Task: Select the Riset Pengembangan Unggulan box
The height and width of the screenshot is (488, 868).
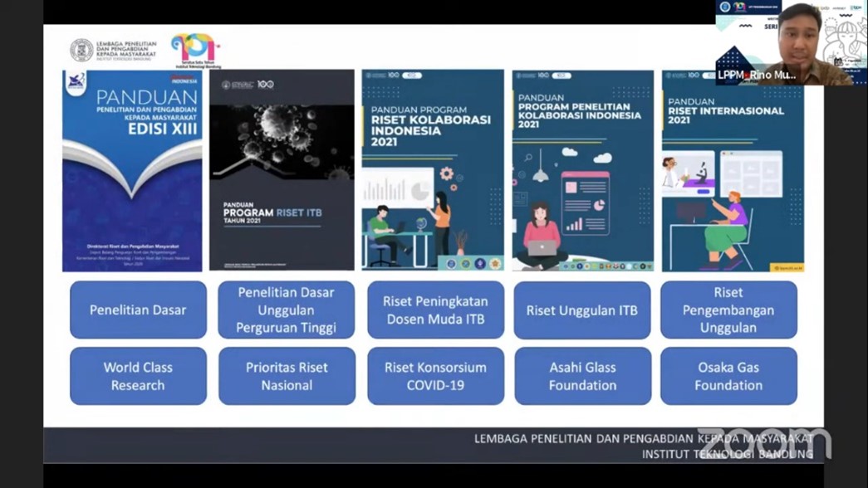Action: (x=728, y=310)
